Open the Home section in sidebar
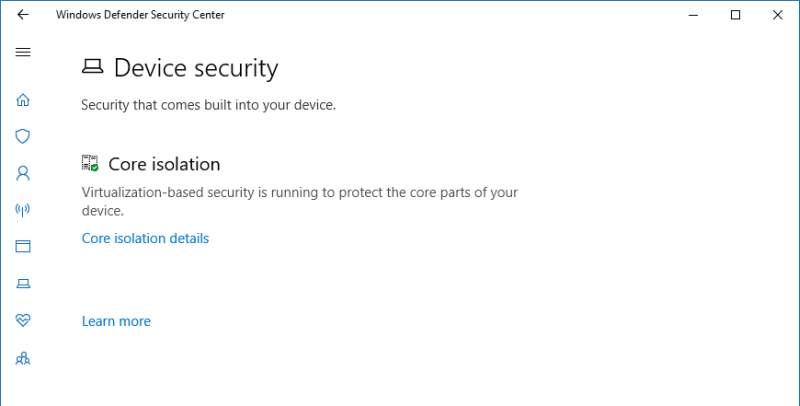 click(x=23, y=100)
